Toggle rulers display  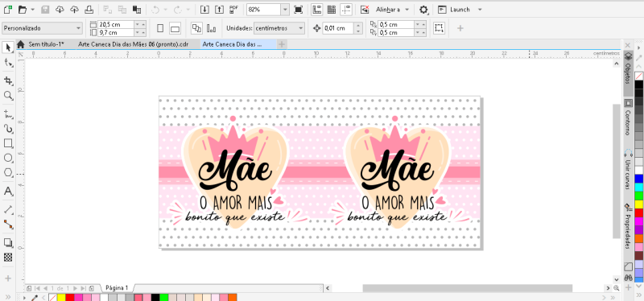click(316, 9)
